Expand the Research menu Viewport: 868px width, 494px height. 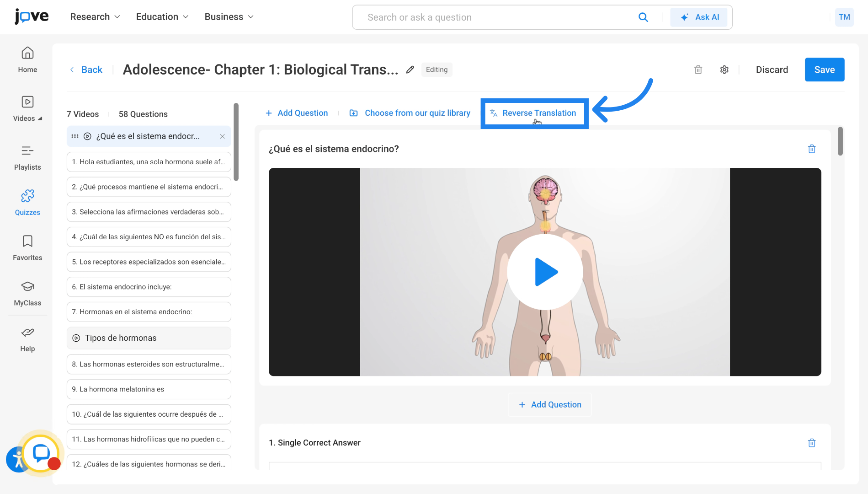(x=95, y=17)
